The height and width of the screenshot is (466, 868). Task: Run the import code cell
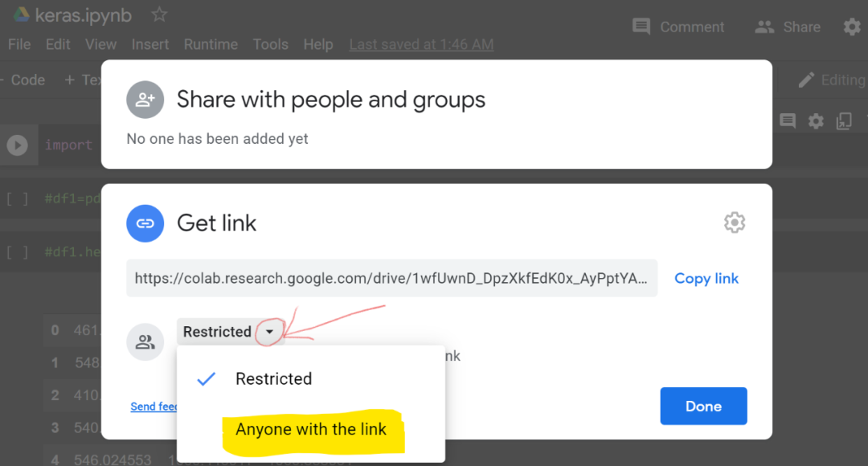tap(17, 145)
